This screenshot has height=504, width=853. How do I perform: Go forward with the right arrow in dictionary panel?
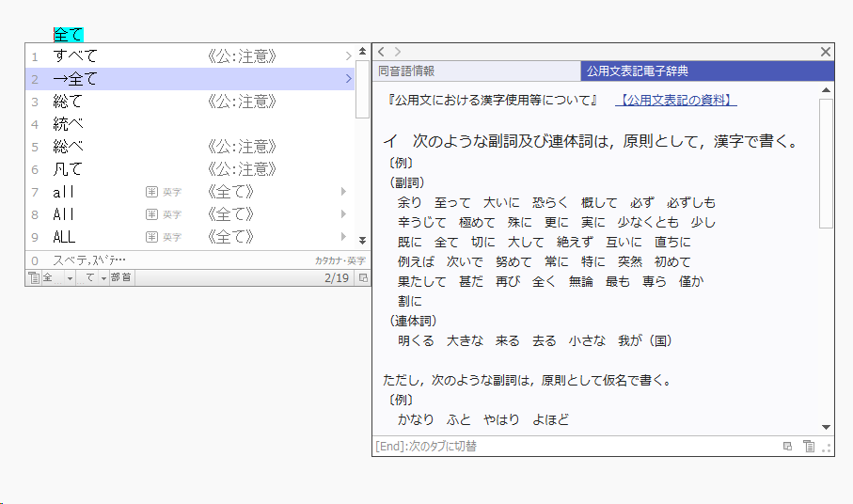click(398, 52)
